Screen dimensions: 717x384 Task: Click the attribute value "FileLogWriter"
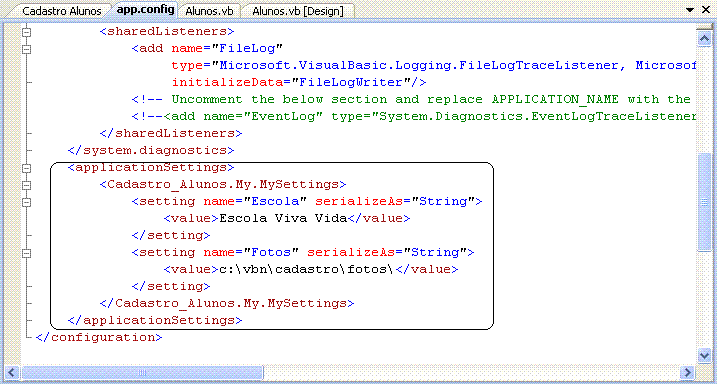pos(351,83)
